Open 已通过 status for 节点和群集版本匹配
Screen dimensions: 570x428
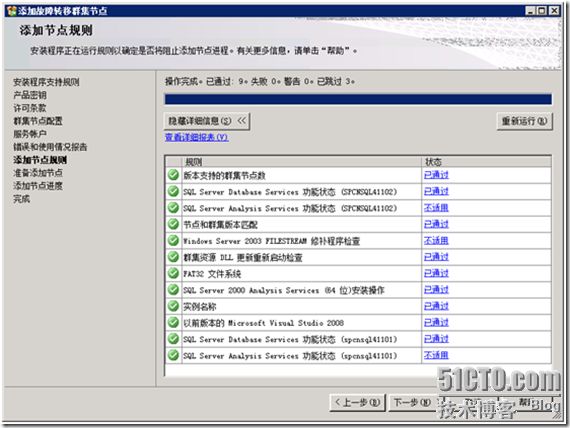(x=436, y=224)
